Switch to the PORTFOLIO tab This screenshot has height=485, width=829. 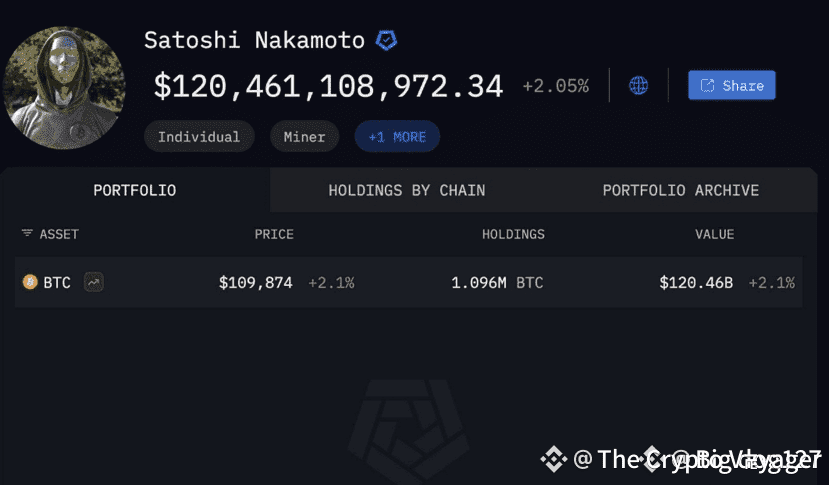[x=135, y=190]
